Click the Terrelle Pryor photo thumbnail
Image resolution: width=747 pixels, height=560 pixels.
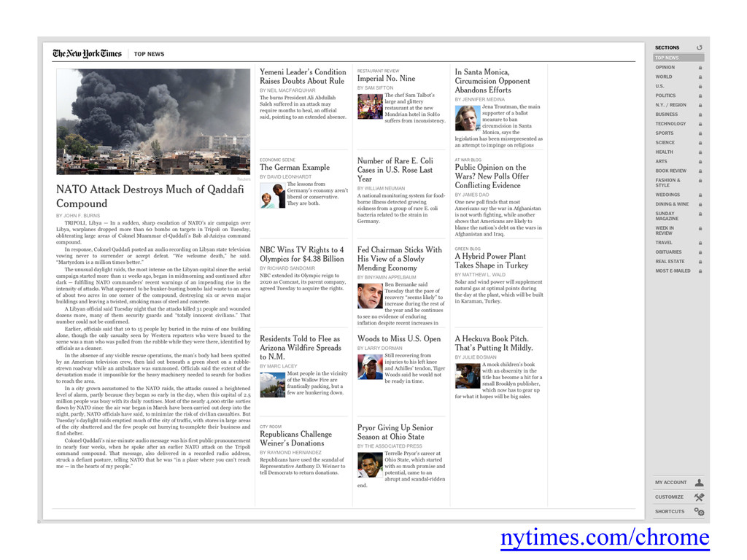click(370, 465)
